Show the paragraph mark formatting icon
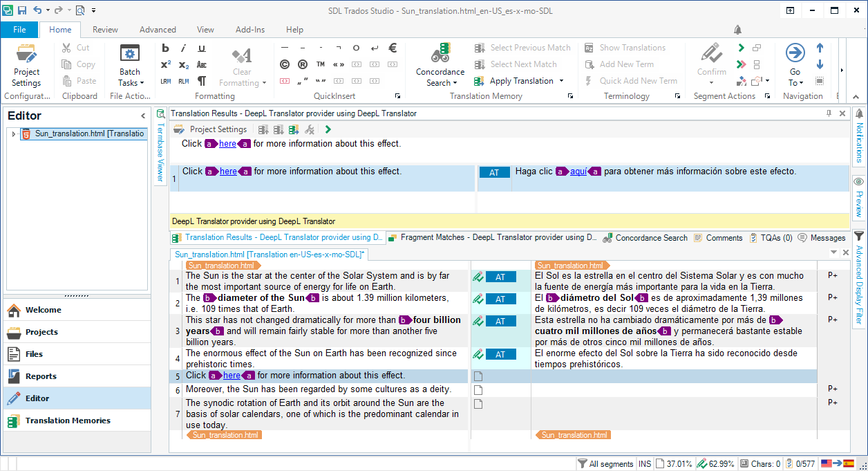The width and height of the screenshot is (868, 471). 202,81
